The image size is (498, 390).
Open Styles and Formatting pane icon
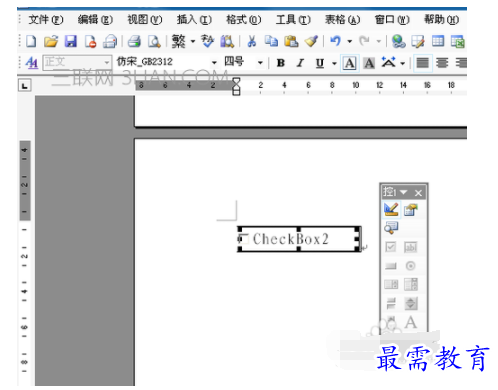[x=32, y=62]
